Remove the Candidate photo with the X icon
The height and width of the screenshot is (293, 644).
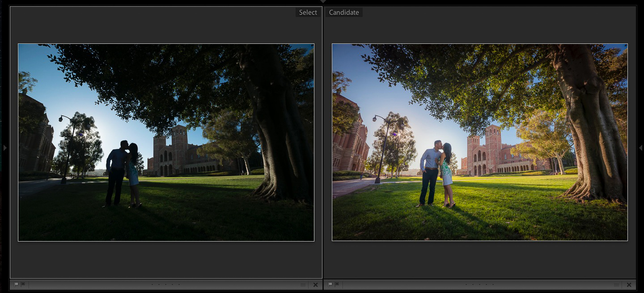point(629,285)
